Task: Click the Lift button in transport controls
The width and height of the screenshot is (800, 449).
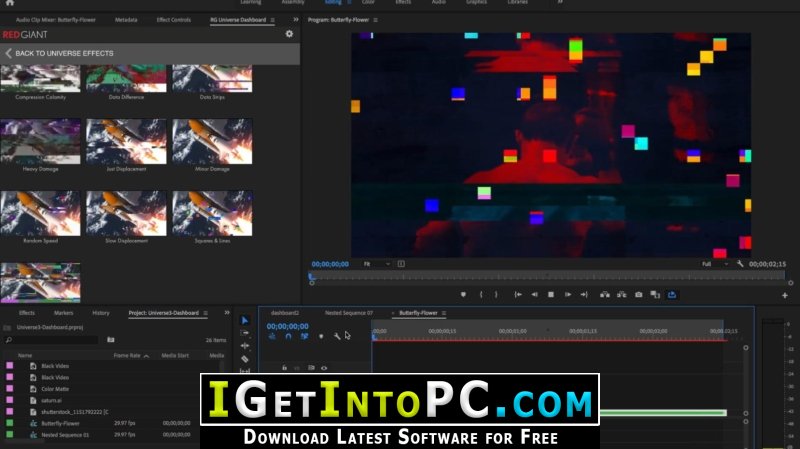Action: coord(605,294)
